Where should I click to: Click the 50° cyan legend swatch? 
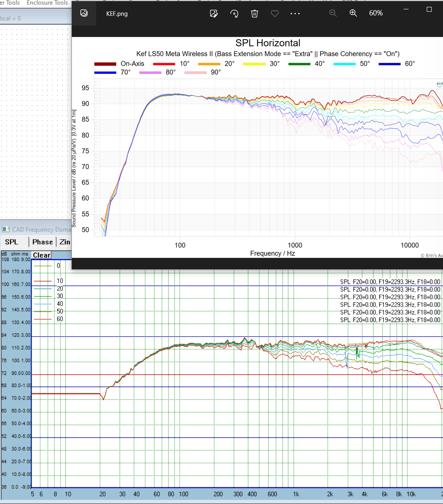344,64
